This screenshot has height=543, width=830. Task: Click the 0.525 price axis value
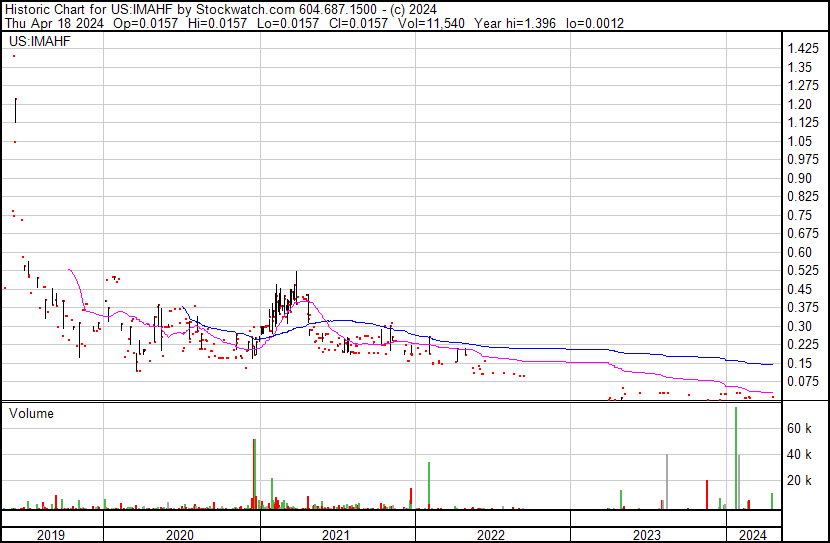tap(803, 270)
